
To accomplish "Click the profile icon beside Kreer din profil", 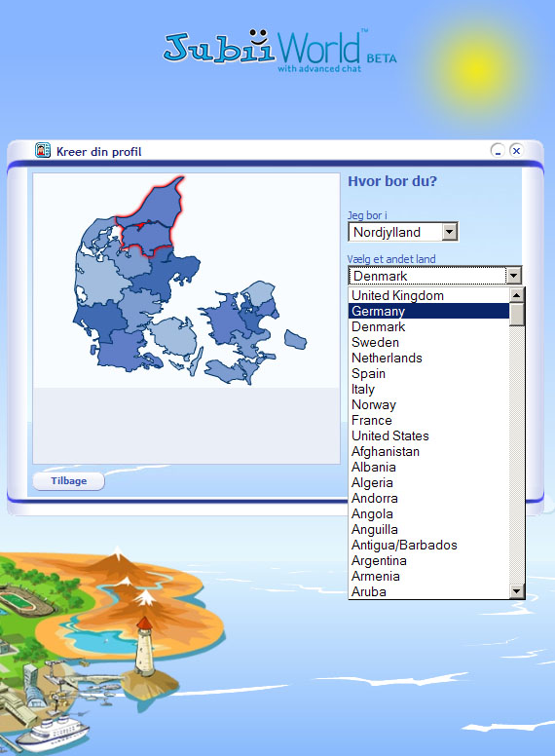I will coord(43,150).
